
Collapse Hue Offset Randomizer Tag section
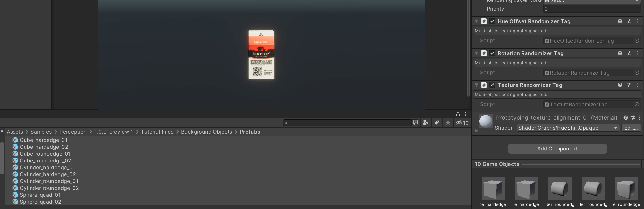[477, 21]
